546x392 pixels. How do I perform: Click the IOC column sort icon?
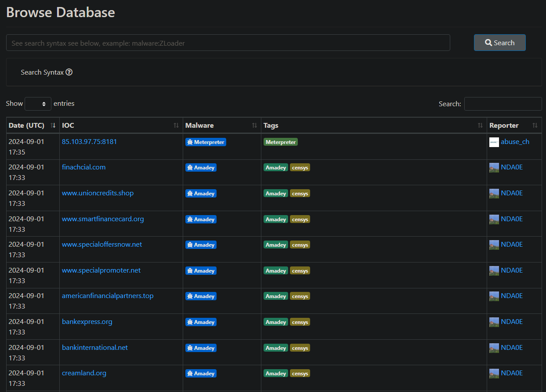point(176,126)
